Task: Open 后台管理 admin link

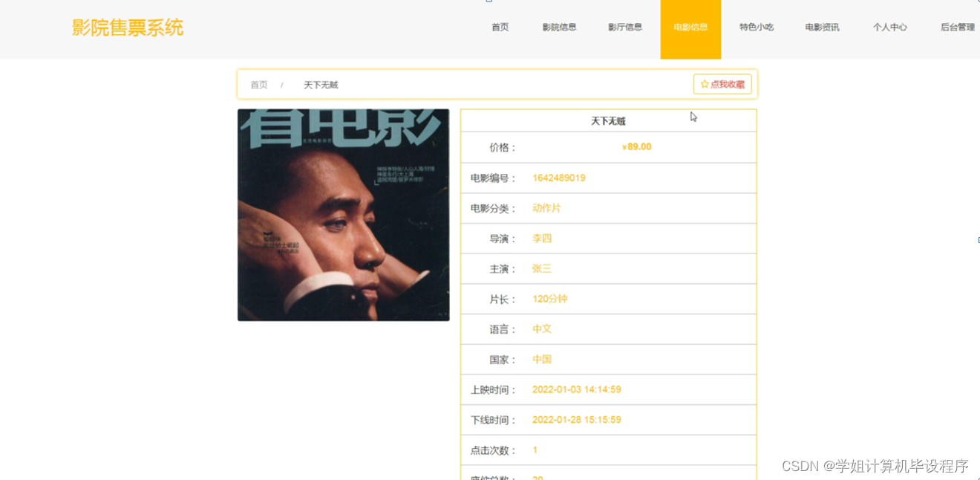Action: pos(958,27)
